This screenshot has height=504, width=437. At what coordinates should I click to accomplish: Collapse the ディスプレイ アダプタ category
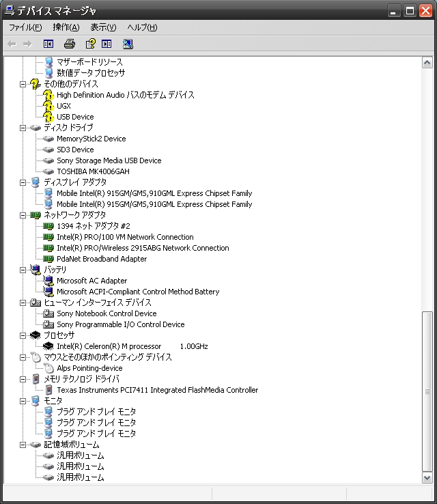click(x=23, y=182)
